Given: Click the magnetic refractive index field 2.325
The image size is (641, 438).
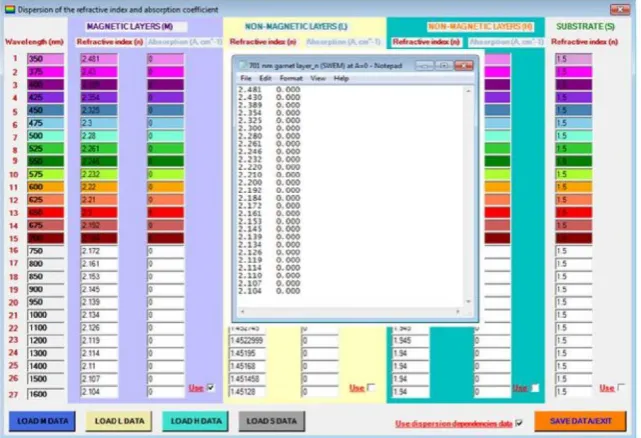Looking at the screenshot, I should [99, 110].
